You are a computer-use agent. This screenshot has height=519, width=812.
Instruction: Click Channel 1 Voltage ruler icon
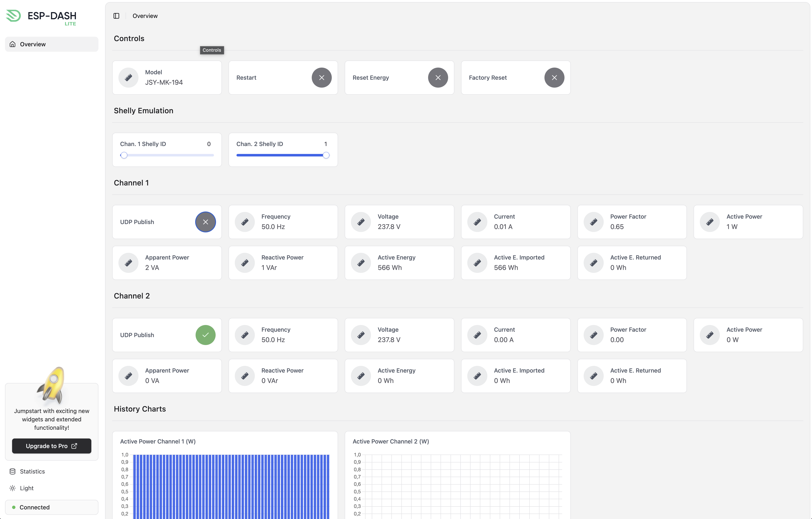361,222
